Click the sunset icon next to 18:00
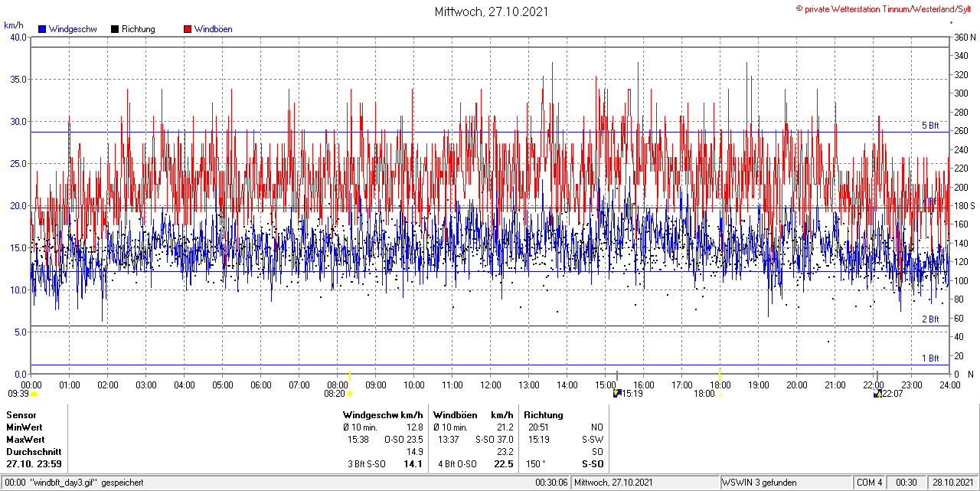The height and width of the screenshot is (491, 980). [x=720, y=394]
